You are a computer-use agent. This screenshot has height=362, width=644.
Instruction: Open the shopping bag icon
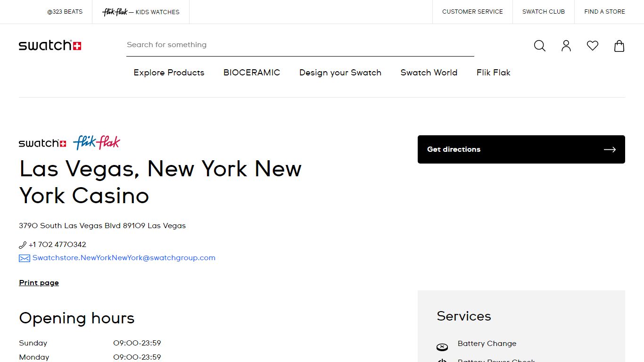619,46
